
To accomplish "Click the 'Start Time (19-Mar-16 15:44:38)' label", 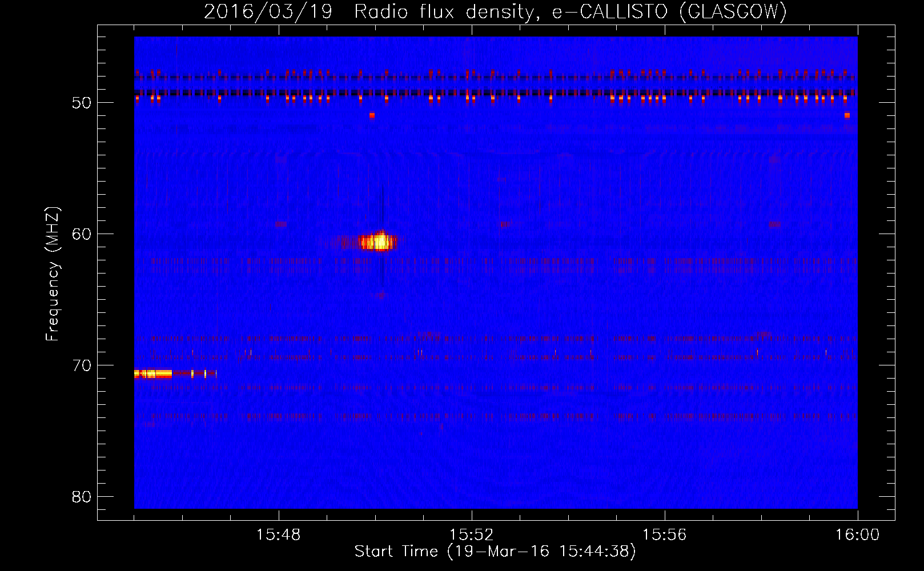I will [495, 552].
